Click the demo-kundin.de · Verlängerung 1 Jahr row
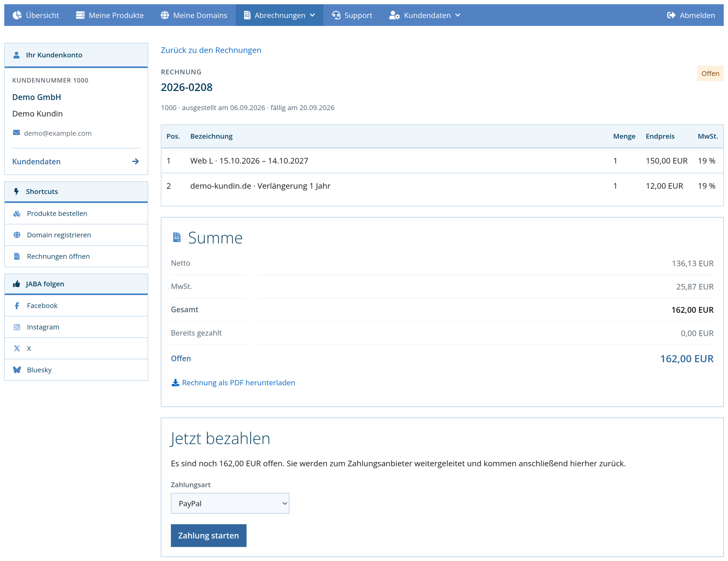The height and width of the screenshot is (561, 728). pos(442,186)
